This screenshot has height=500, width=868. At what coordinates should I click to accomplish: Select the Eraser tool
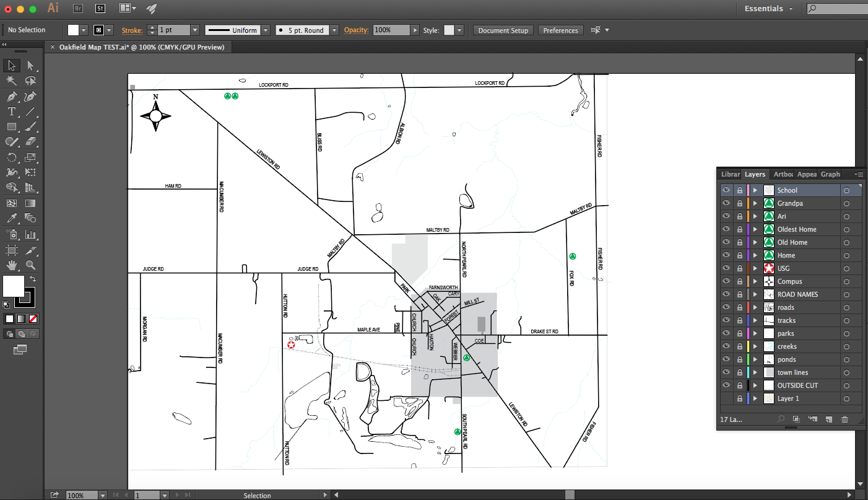(x=30, y=142)
